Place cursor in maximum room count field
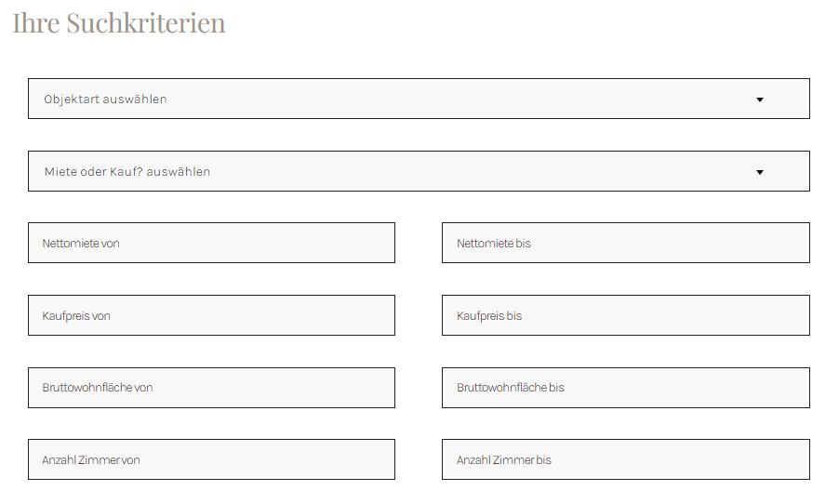Viewport: 839px width, 504px height. point(625,459)
